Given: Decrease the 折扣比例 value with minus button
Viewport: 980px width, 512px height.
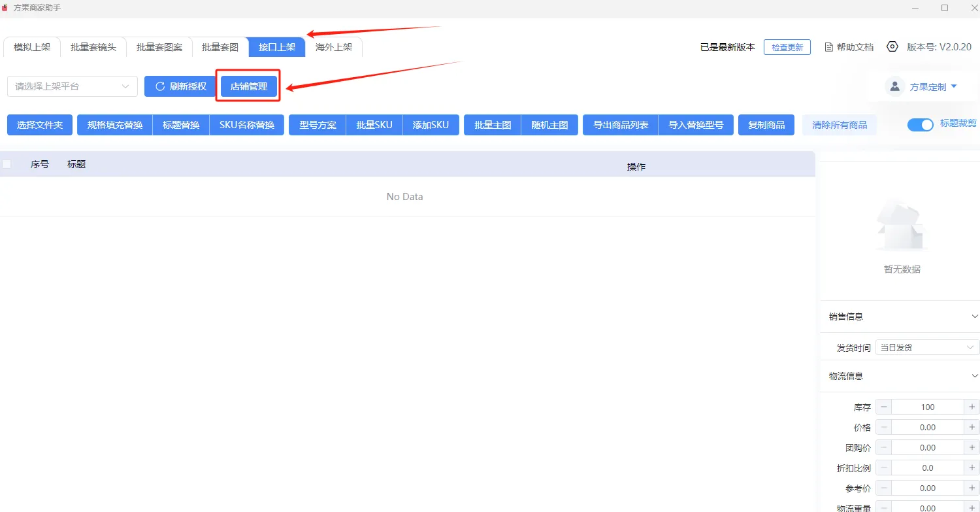Looking at the screenshot, I should click(884, 468).
